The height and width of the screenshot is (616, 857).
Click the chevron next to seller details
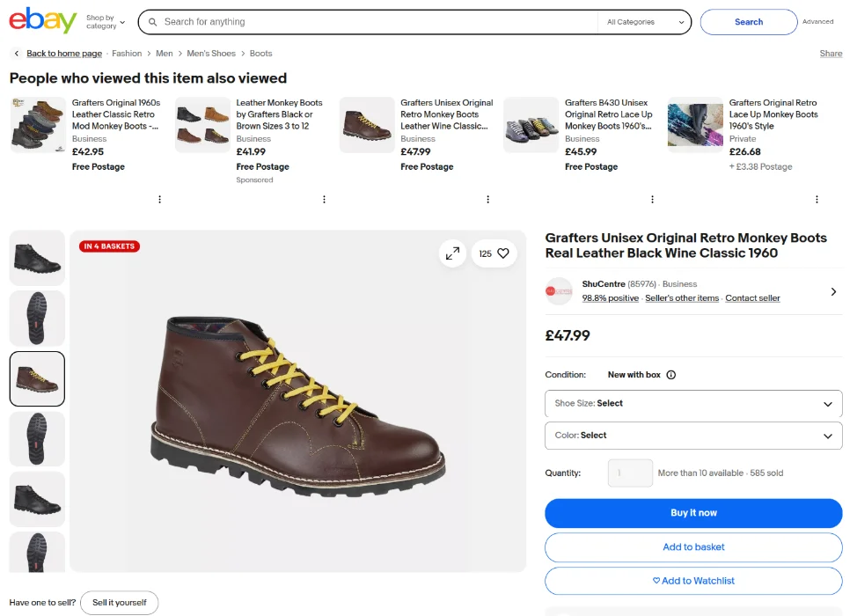coord(832,290)
